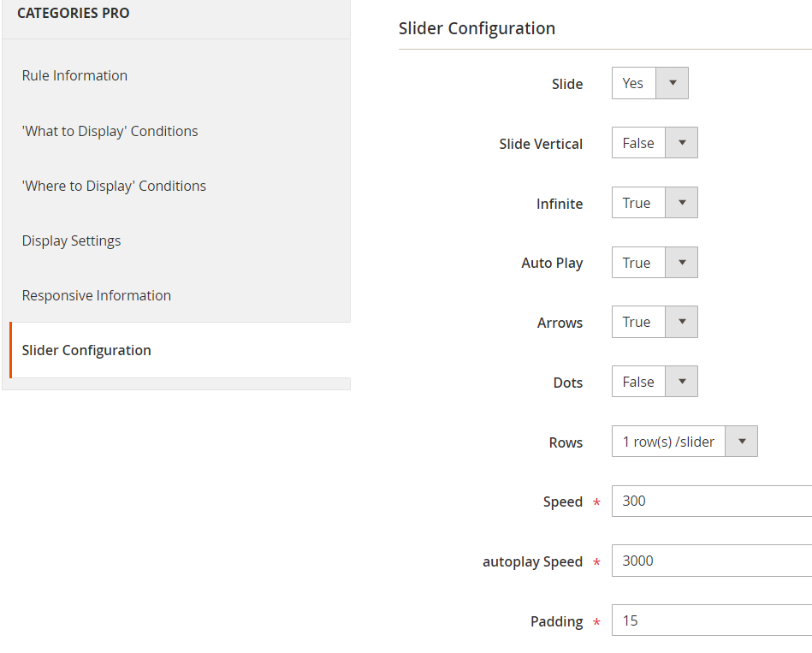The image size is (812, 653).
Task: Click the Speed input field
Action: (710, 502)
